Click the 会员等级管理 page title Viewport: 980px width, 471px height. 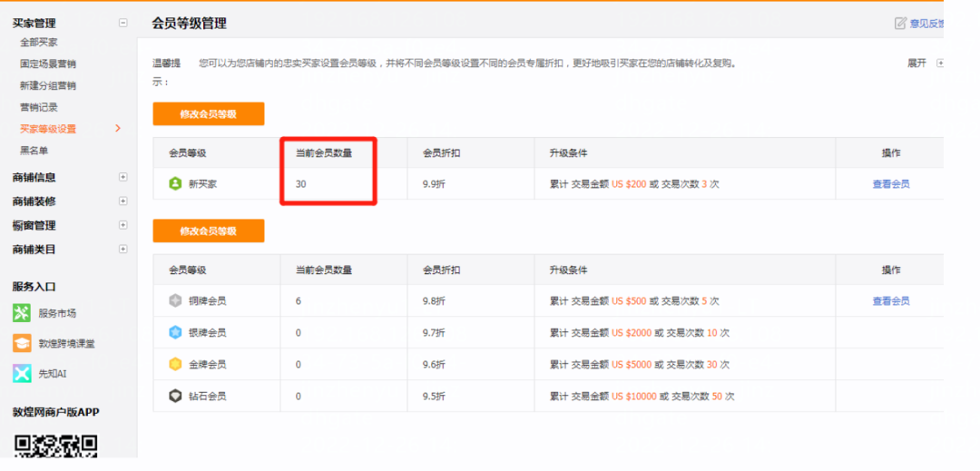coord(189,24)
